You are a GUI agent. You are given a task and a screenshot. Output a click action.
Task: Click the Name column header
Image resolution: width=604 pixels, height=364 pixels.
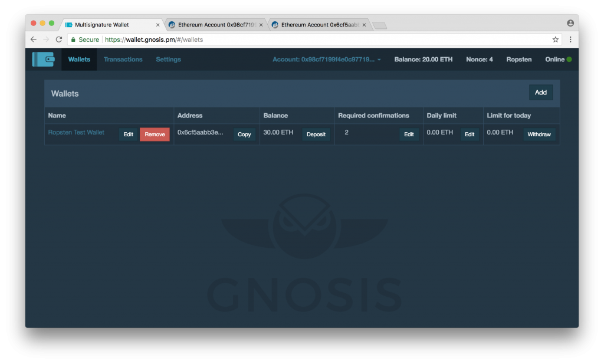click(x=57, y=116)
